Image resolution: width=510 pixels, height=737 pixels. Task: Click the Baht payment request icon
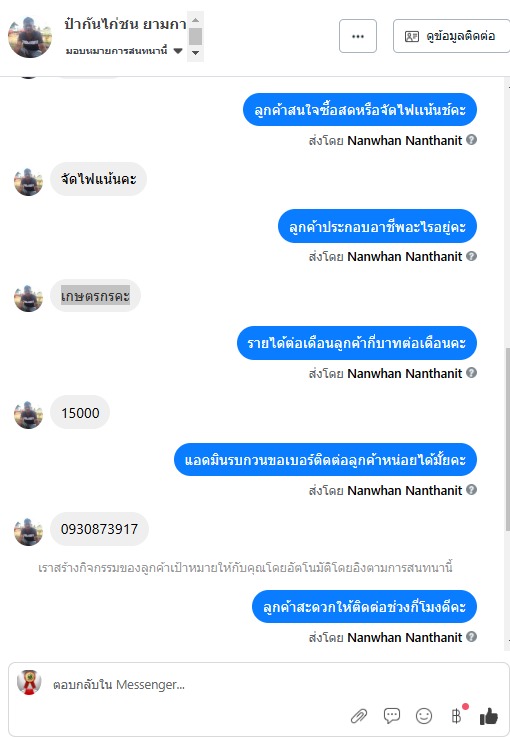coord(456,716)
